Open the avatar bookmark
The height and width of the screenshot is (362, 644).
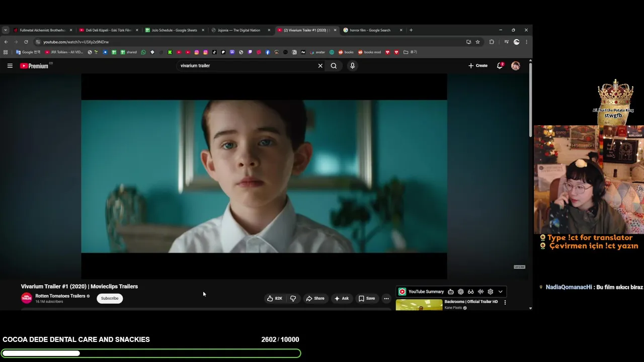tap(317, 52)
